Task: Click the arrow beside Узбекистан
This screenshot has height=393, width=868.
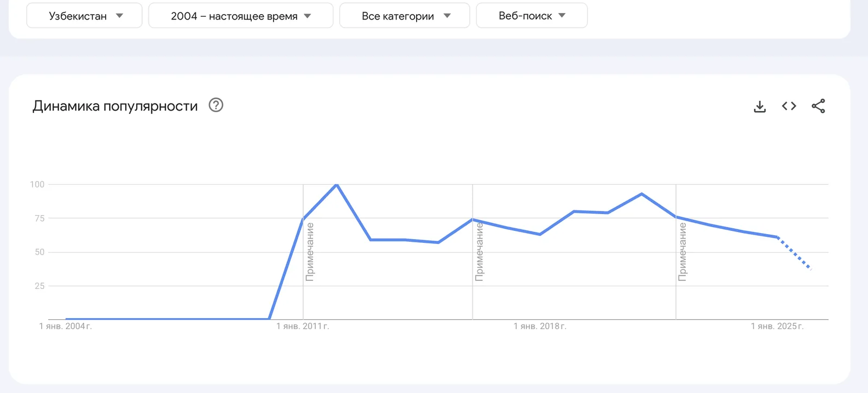Action: pyautogui.click(x=119, y=16)
